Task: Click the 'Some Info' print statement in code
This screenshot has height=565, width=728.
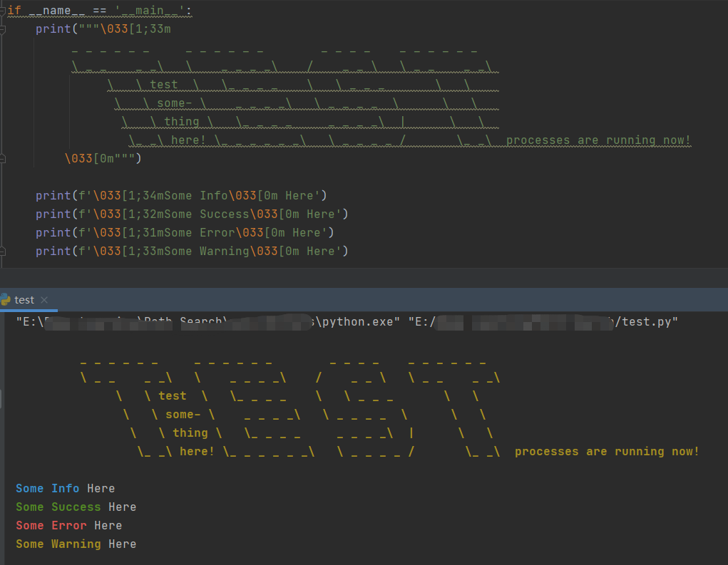Action: tap(181, 196)
